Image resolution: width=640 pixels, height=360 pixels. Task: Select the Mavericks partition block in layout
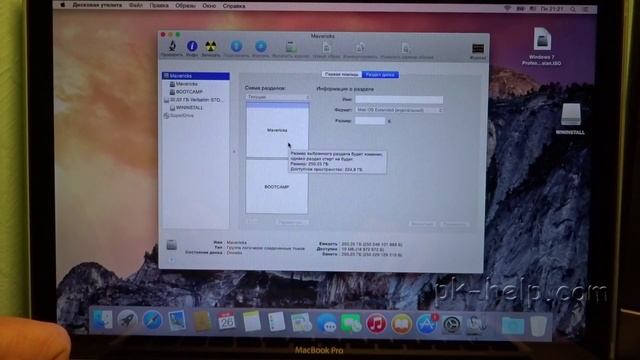tap(277, 130)
